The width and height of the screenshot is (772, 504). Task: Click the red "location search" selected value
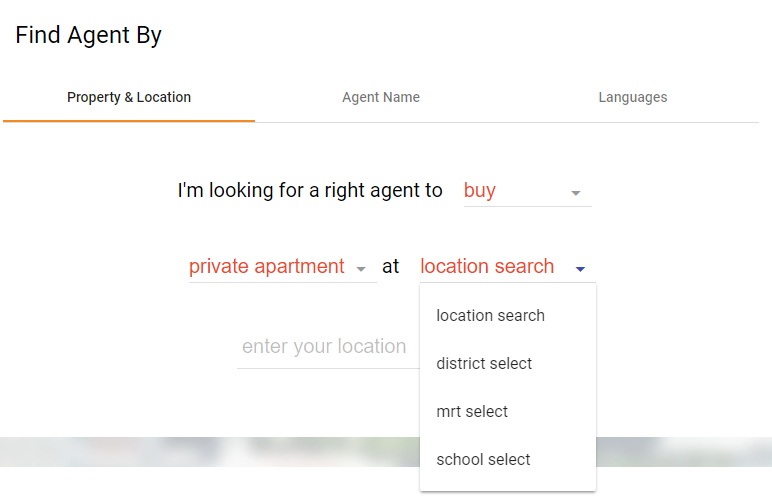coord(487,267)
